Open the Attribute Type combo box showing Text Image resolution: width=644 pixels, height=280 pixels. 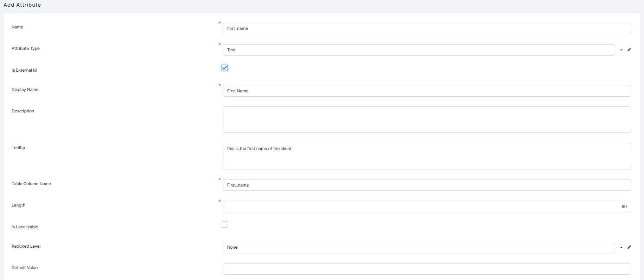[x=419, y=50]
